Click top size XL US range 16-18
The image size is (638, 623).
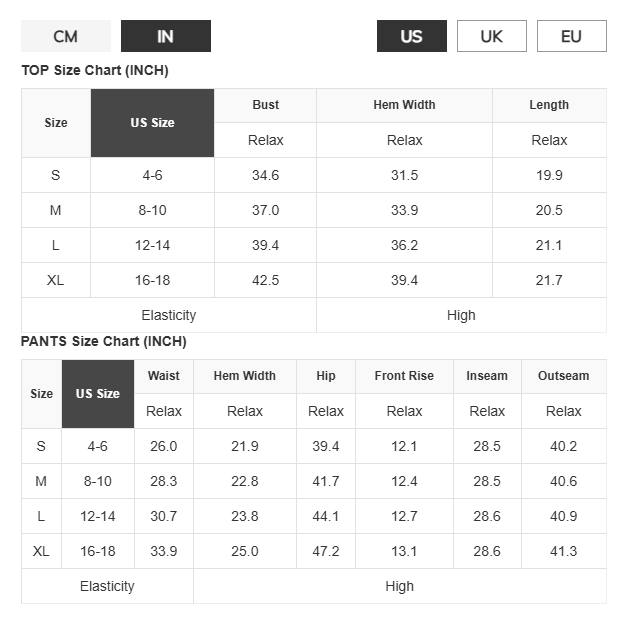coord(153,280)
